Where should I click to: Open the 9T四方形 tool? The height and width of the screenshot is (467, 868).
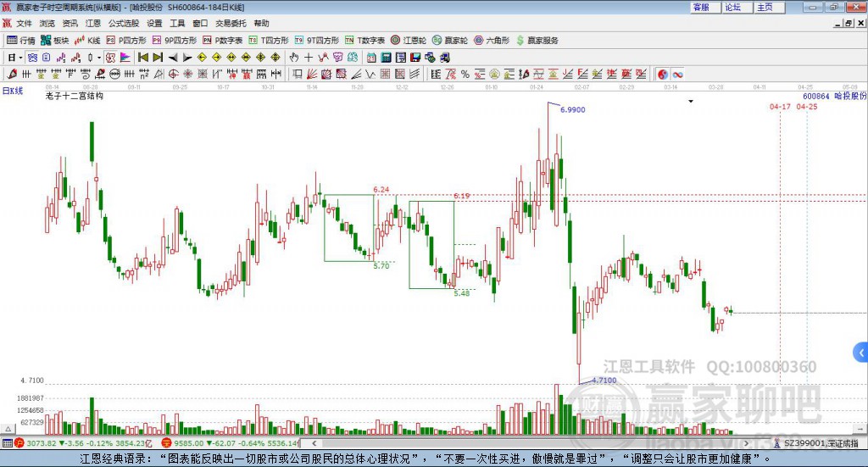(317, 41)
